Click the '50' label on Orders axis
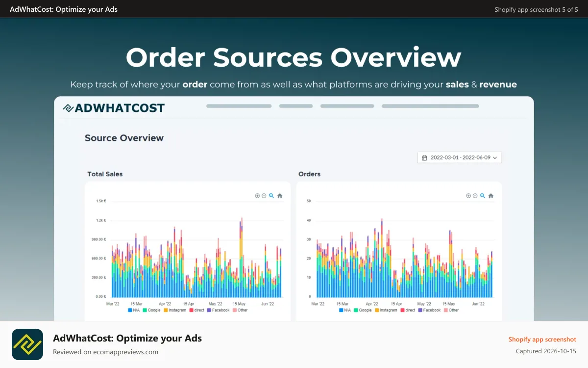The image size is (588, 368). click(x=309, y=201)
